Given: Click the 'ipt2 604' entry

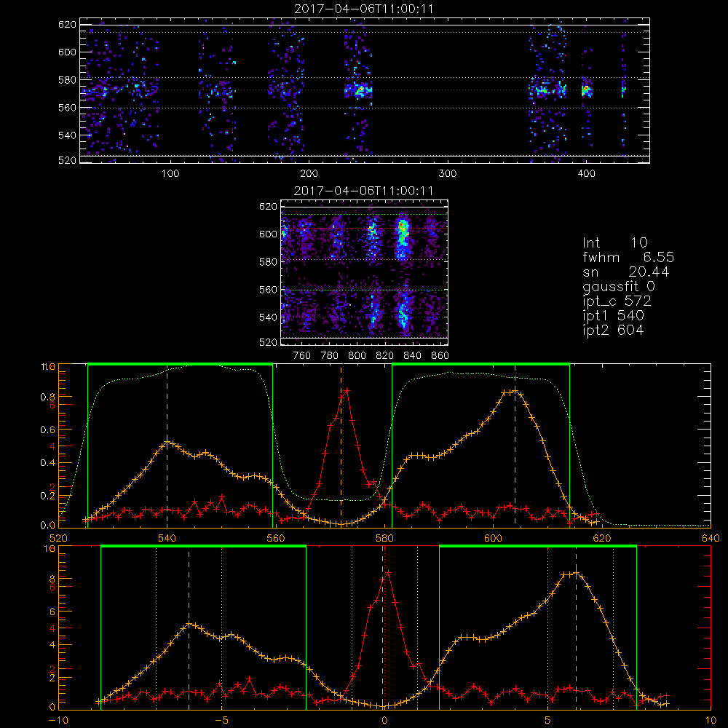Looking at the screenshot, I should click(x=613, y=330).
